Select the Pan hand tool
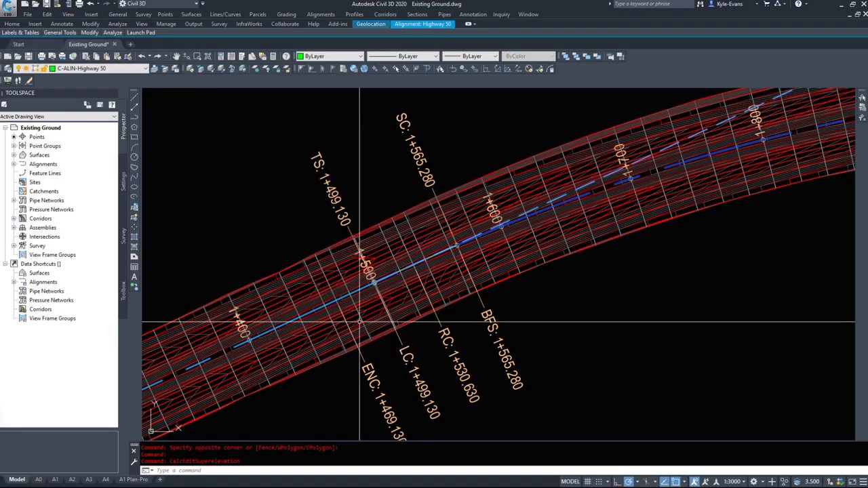 pyautogui.click(x=176, y=56)
